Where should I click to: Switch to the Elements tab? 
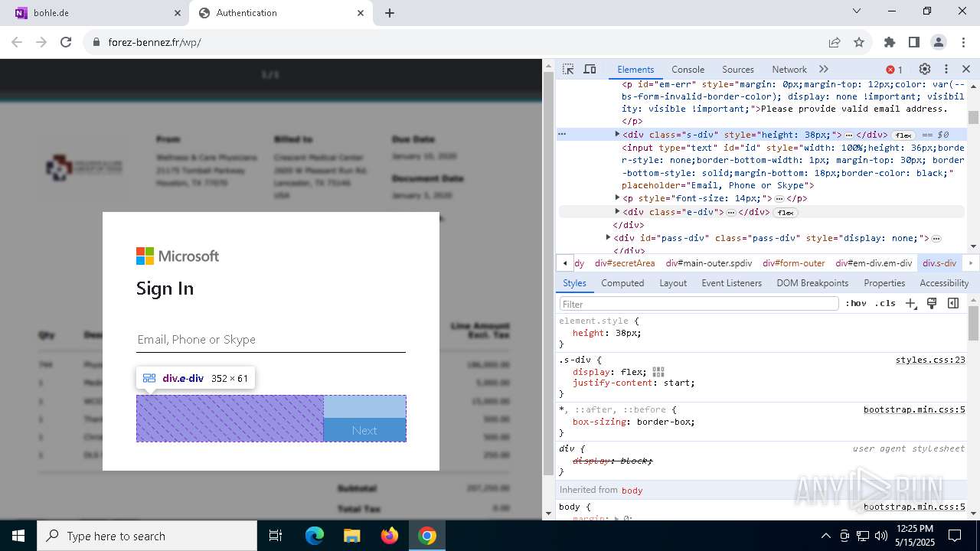[x=635, y=69]
